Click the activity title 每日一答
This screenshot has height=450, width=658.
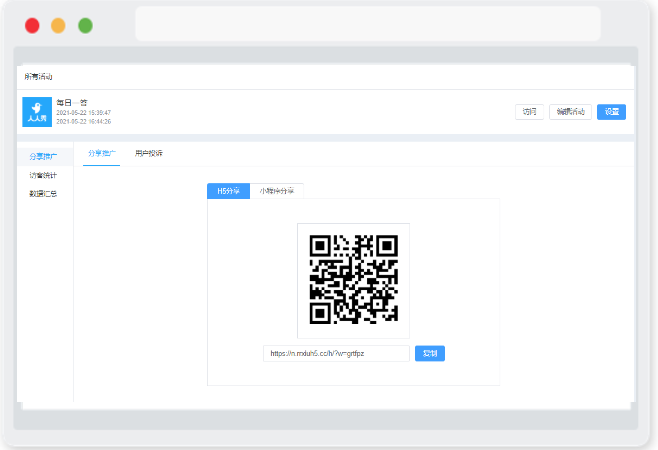[72, 102]
